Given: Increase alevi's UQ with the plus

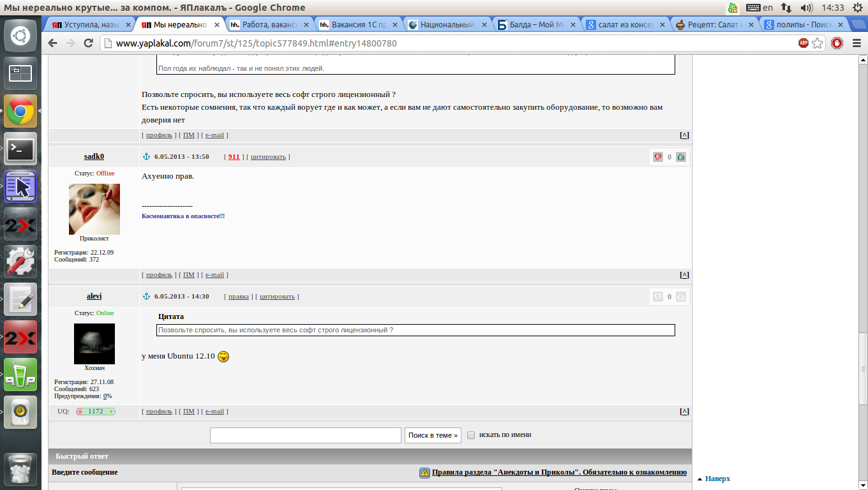Looking at the screenshot, I should click(112, 412).
